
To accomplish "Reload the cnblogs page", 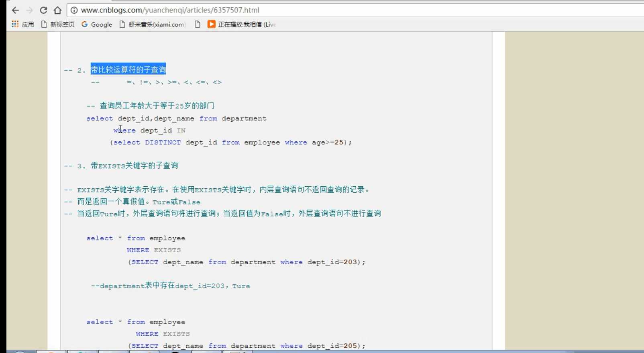I will 43,10.
